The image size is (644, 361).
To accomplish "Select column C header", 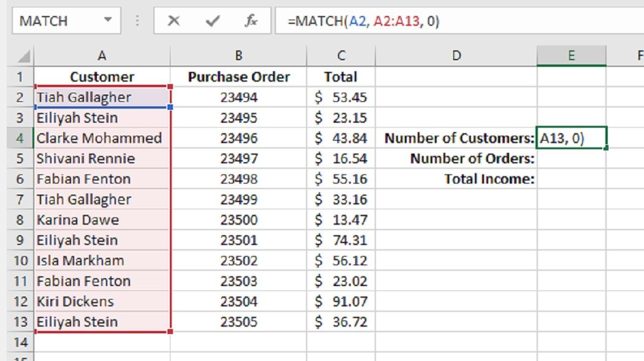I will click(341, 56).
